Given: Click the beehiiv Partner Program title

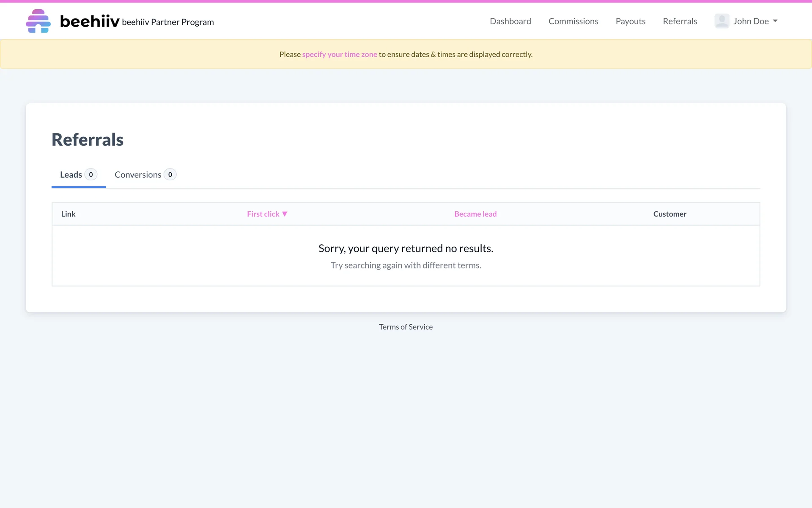Looking at the screenshot, I should [168, 22].
